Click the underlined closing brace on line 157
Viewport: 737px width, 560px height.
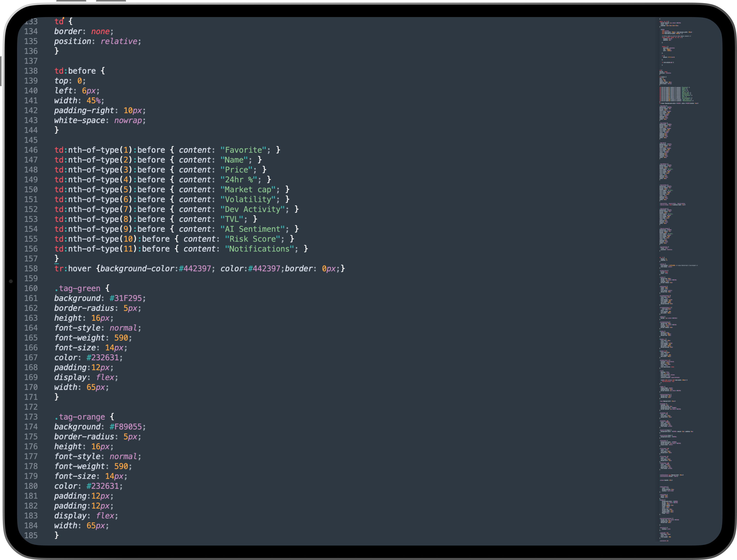[x=57, y=259]
